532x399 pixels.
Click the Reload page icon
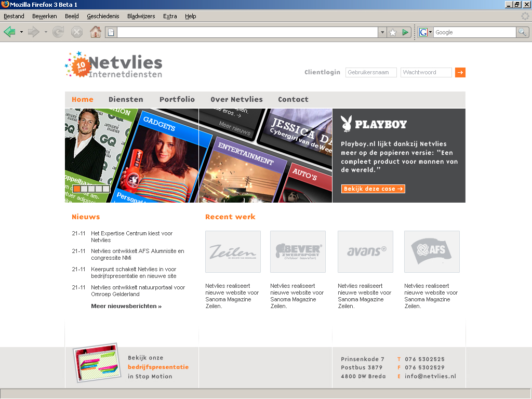coord(58,32)
